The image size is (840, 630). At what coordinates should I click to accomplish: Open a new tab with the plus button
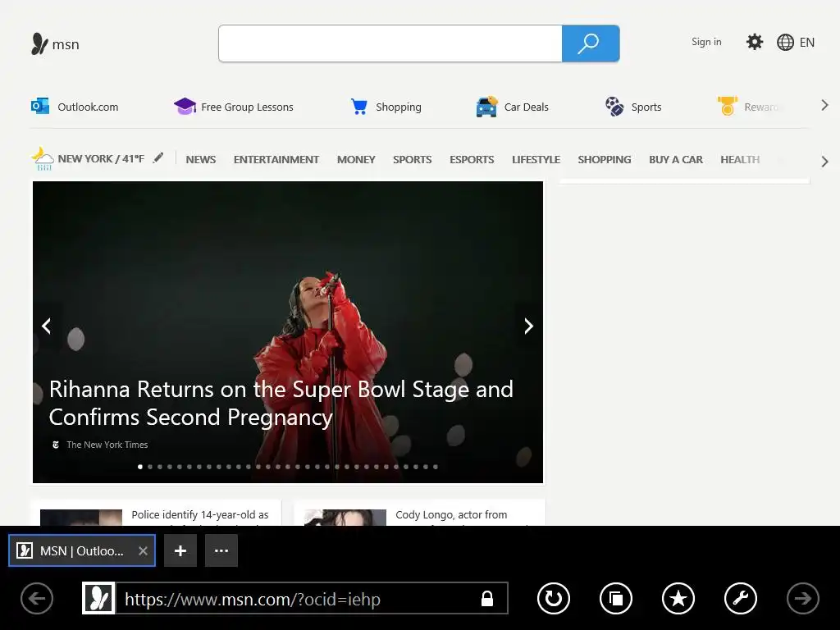tap(180, 550)
